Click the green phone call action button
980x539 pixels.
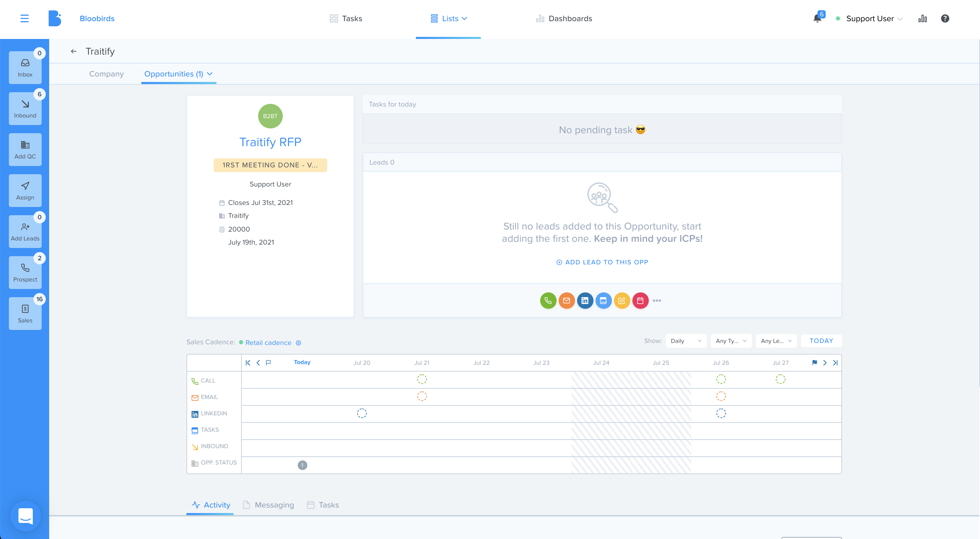click(x=548, y=300)
